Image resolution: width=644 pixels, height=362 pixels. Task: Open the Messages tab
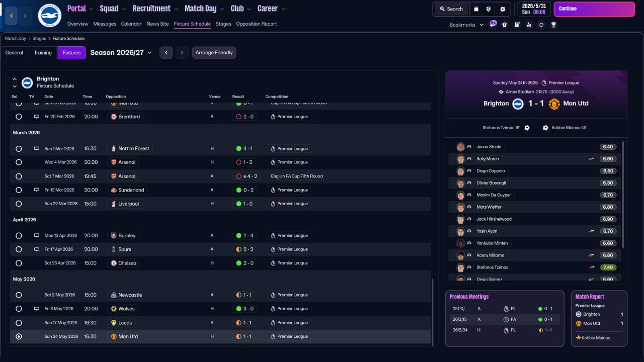[105, 24]
